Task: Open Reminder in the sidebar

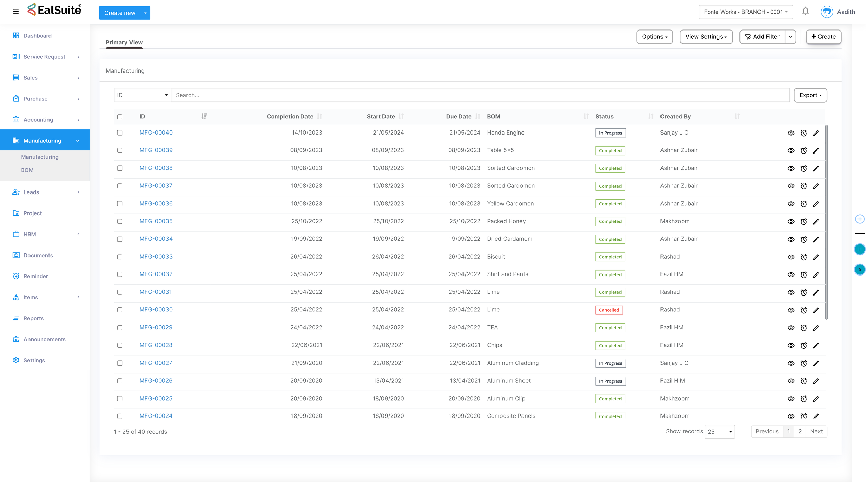Action: [36, 276]
